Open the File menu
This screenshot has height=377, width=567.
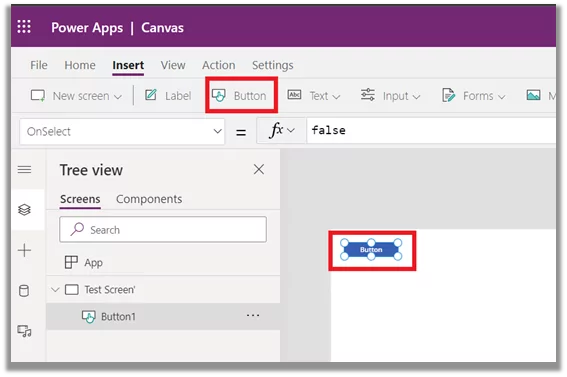click(x=39, y=65)
